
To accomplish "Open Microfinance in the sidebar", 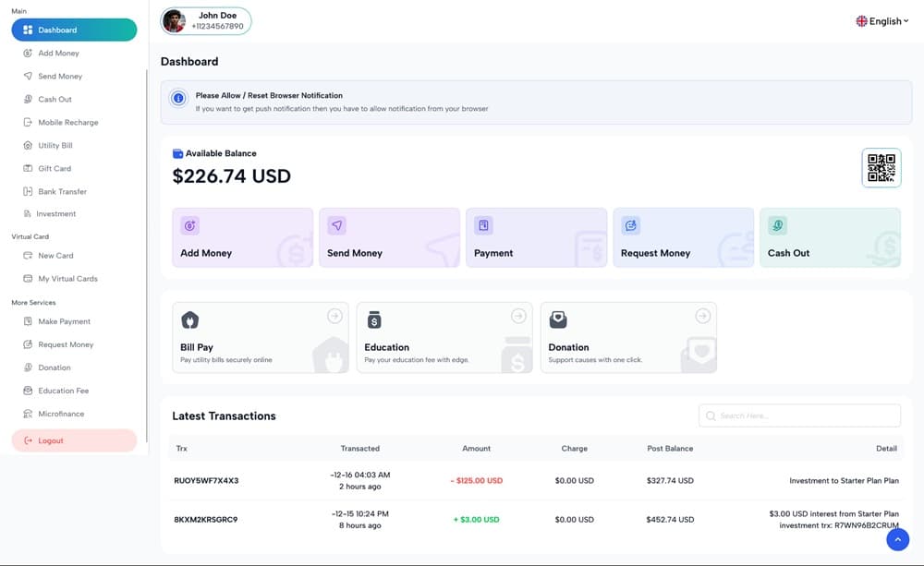I will pyautogui.click(x=61, y=414).
